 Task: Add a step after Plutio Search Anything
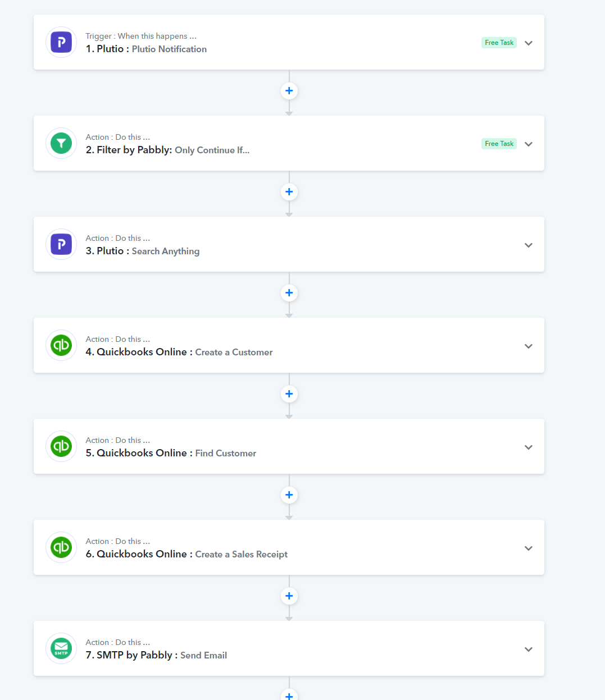[289, 293]
